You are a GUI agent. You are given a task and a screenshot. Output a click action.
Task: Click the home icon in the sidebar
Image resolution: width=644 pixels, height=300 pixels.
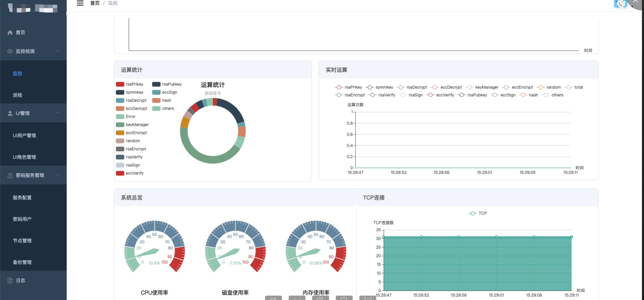(x=10, y=33)
